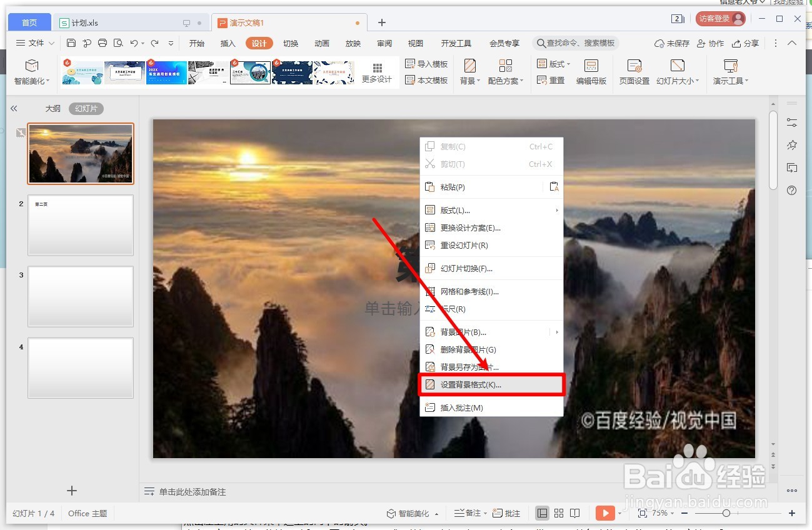Switch to the 大纲 outline pane tab
The height and width of the screenshot is (530, 812).
[x=53, y=108]
